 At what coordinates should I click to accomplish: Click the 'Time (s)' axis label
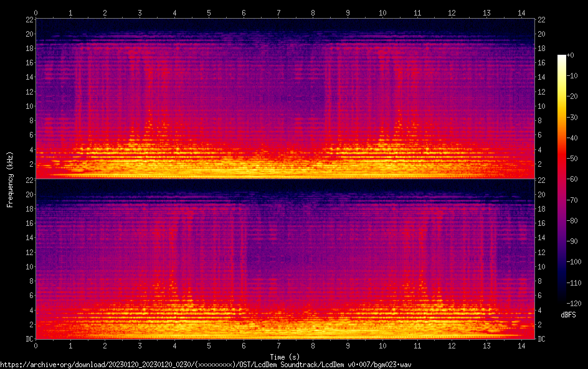(284, 357)
